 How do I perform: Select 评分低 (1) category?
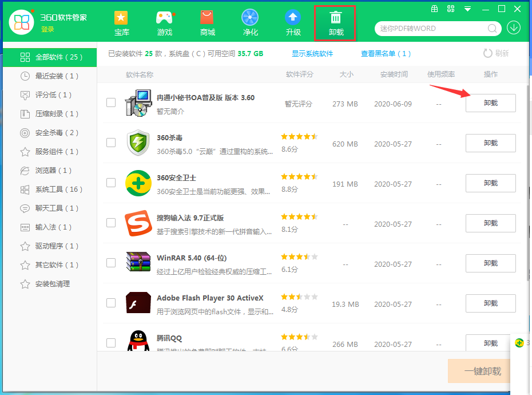tap(50, 95)
